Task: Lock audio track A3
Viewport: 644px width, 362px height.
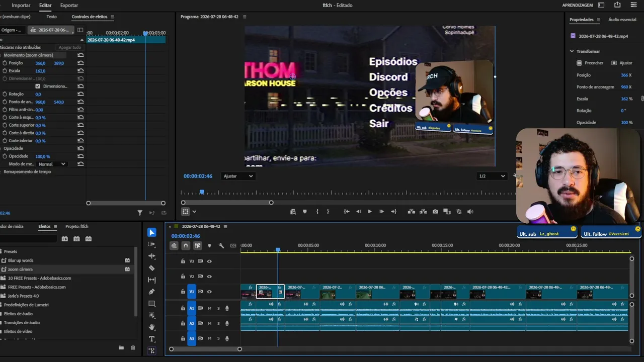Action: tap(183, 338)
